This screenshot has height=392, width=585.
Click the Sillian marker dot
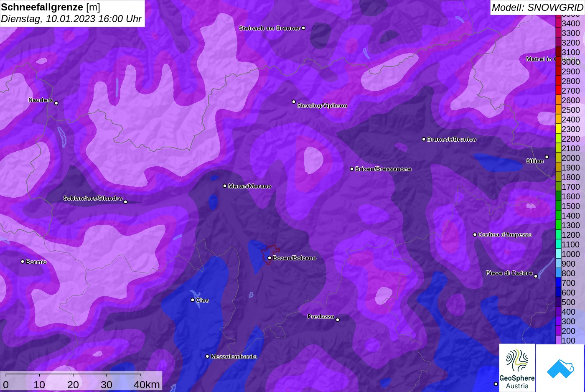pos(547,157)
